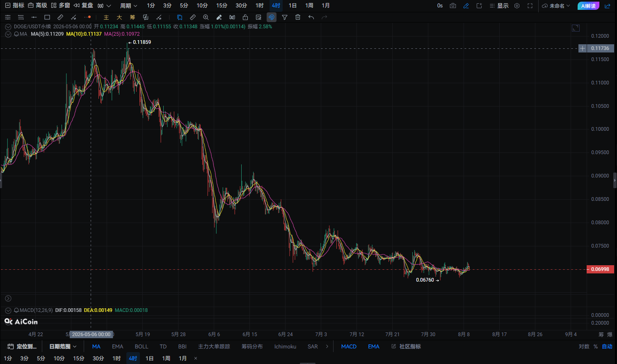Toggle the highlighted magnet snap icon

click(271, 17)
